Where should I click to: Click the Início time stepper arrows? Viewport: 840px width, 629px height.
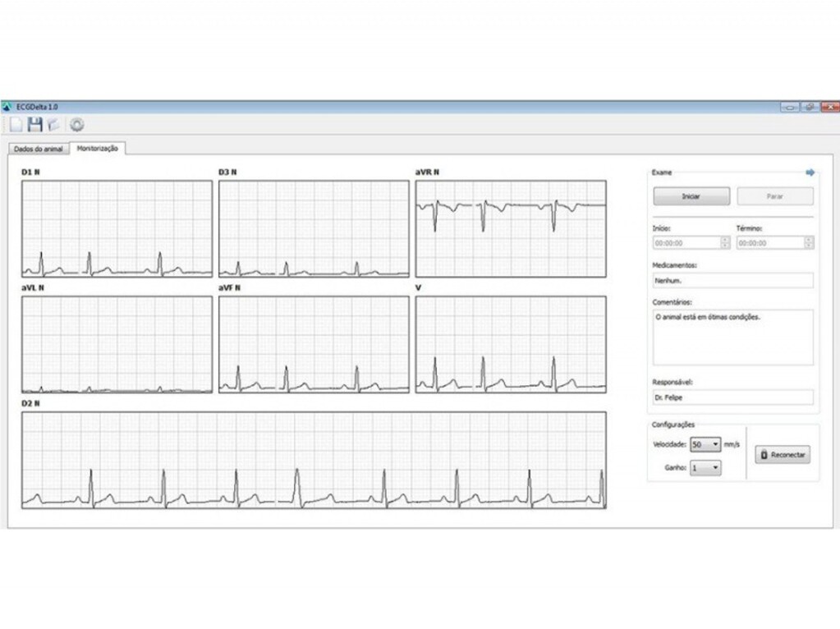pos(725,243)
